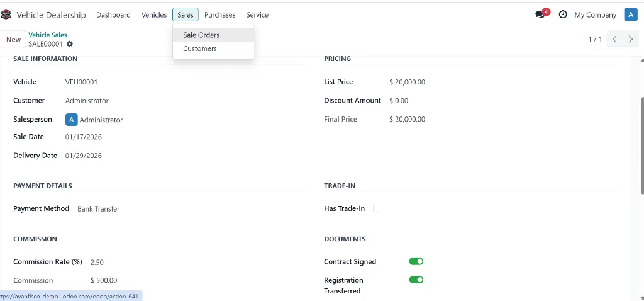Image resolution: width=644 pixels, height=301 pixels.
Task: Click the Vehicle Dealership app logo icon
Action: (6, 15)
